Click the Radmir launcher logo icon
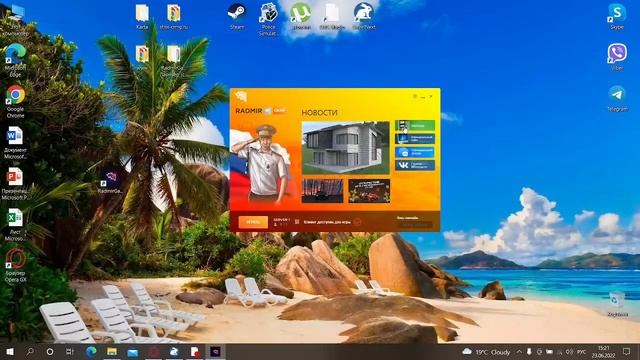Viewport: 640px width, 360px height. (241, 96)
